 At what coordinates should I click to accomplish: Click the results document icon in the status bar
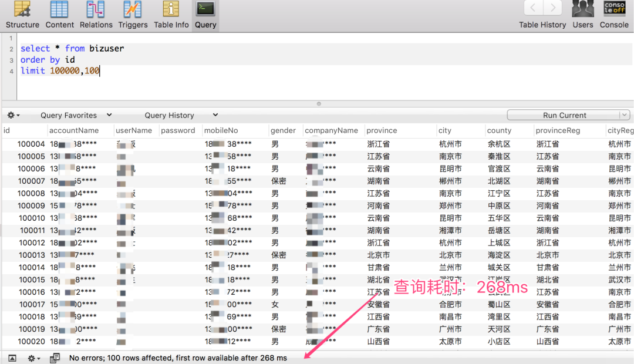(55, 358)
